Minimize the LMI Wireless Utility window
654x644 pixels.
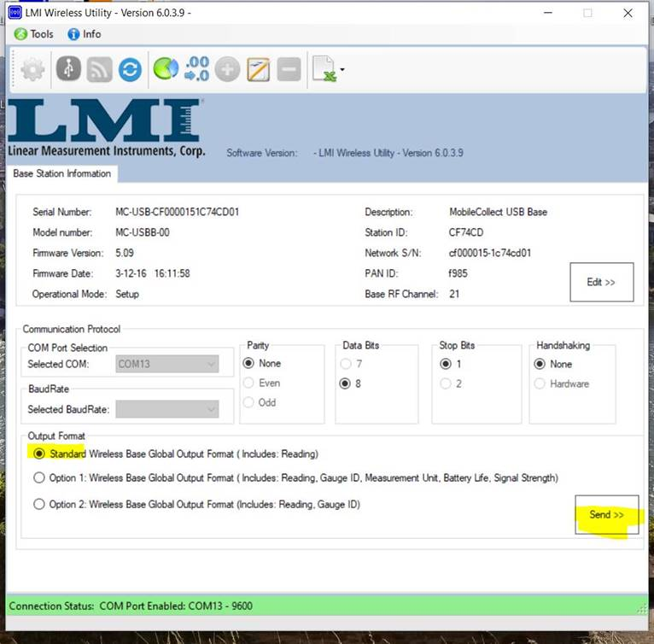click(548, 13)
